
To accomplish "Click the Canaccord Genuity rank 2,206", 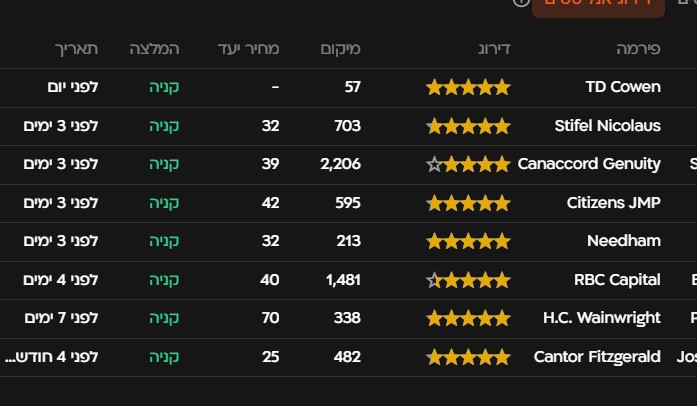I will tap(340, 164).
